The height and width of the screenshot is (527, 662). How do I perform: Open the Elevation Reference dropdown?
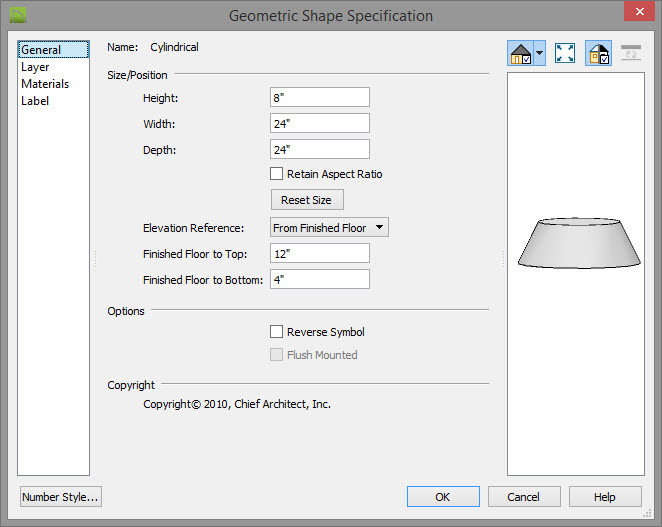pyautogui.click(x=329, y=227)
